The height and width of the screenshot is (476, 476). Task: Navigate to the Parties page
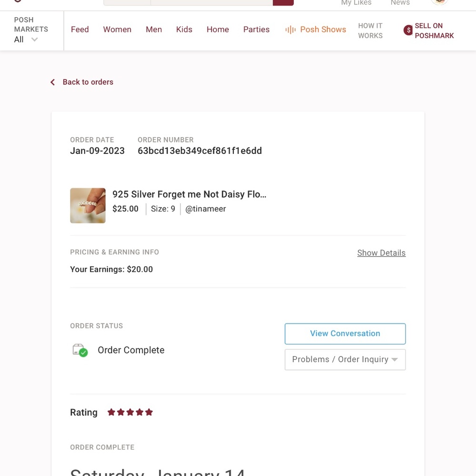point(256,30)
